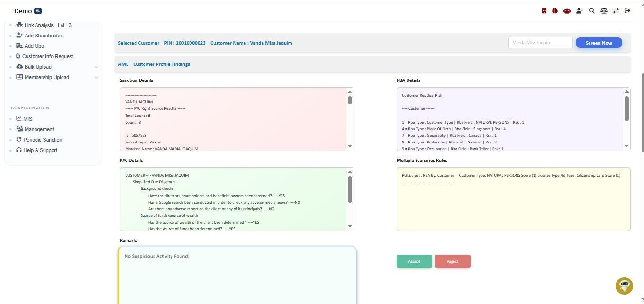
Task: Click the Add Ubo building icon
Action: [x=19, y=45]
